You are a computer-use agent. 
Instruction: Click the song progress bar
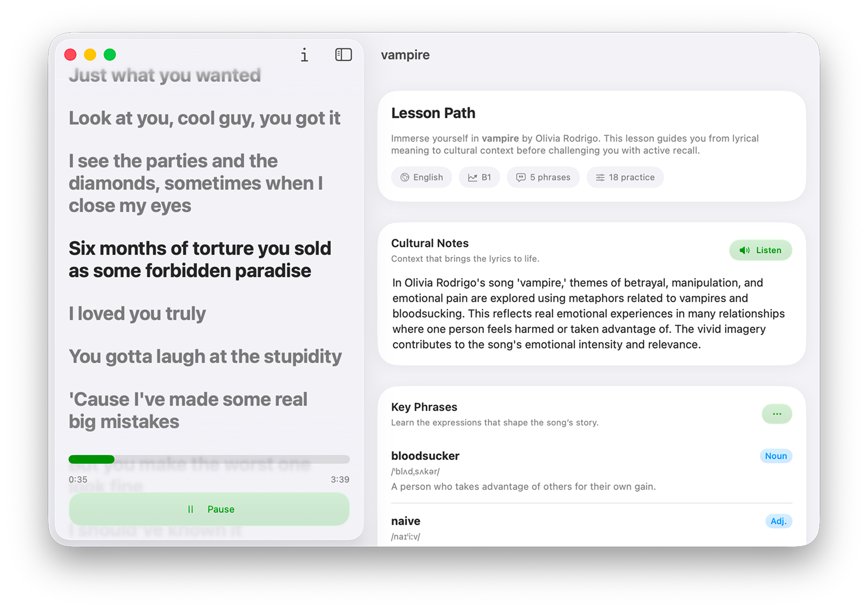click(209, 459)
